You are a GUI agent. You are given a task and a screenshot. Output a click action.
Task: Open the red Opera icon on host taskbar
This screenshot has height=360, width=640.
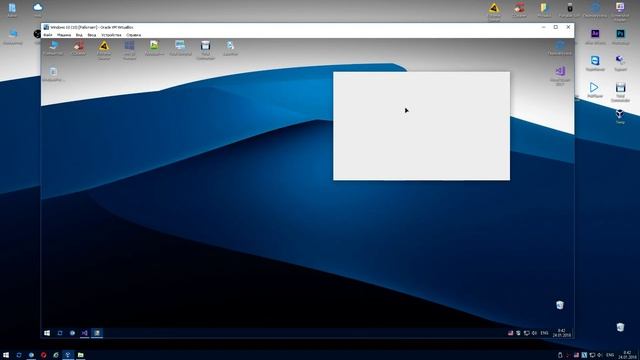(x=43, y=355)
